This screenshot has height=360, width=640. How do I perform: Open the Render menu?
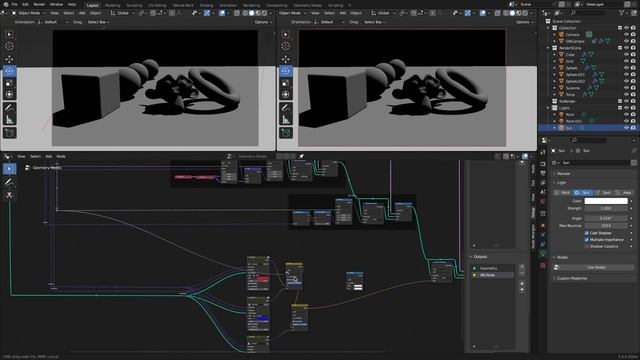(39, 4)
